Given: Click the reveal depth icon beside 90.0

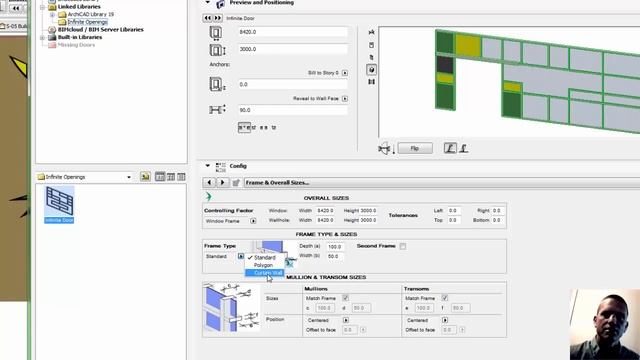Looking at the screenshot, I should (x=217, y=110).
